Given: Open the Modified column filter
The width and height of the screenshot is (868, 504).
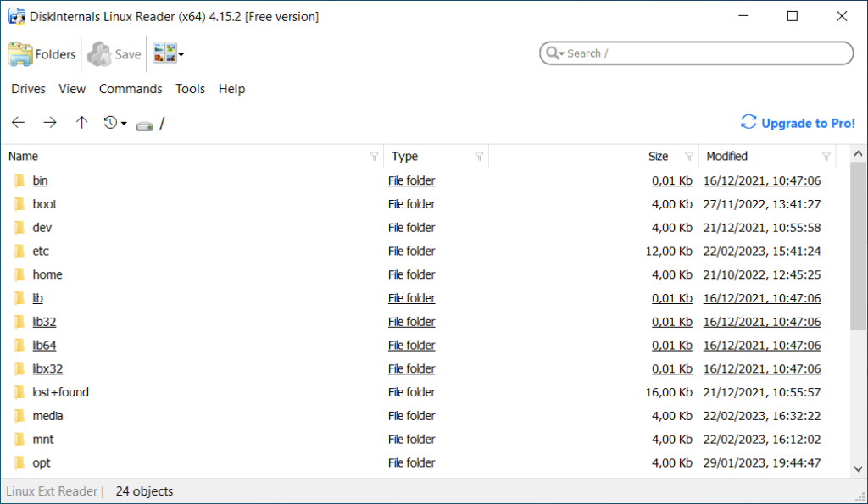Looking at the screenshot, I should [x=826, y=157].
